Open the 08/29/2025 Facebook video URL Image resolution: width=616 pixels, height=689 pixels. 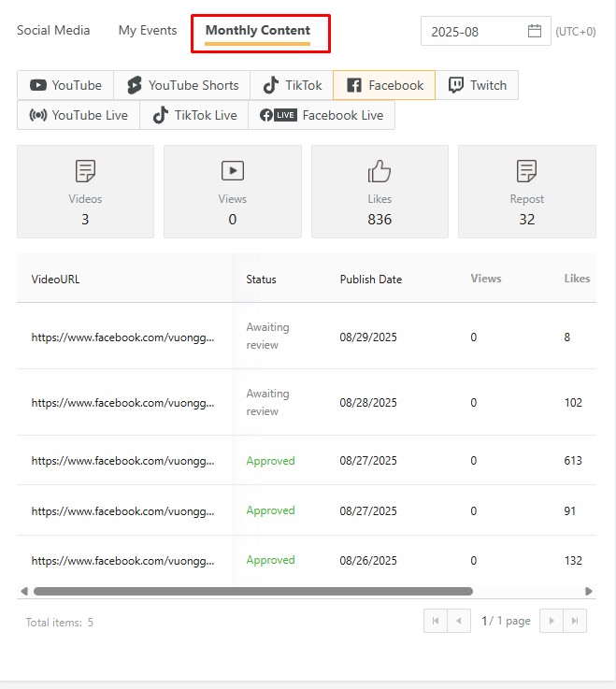point(122,337)
